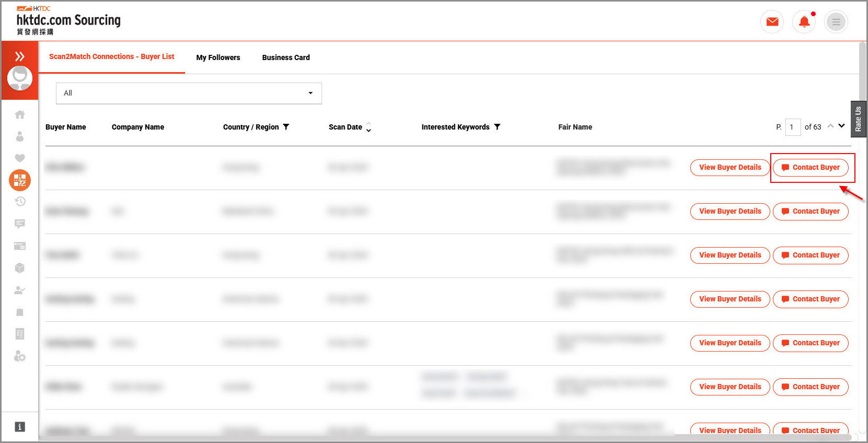Switch to My Followers tab
This screenshot has height=443, width=868.
(x=218, y=57)
